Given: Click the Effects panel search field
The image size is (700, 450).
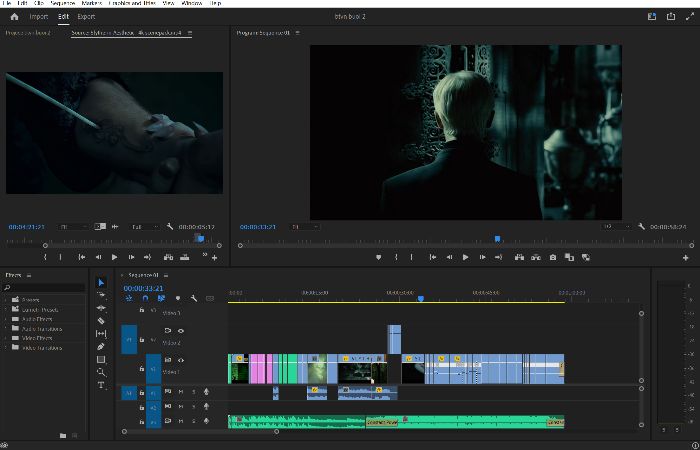Looking at the screenshot, I should pyautogui.click(x=44, y=288).
